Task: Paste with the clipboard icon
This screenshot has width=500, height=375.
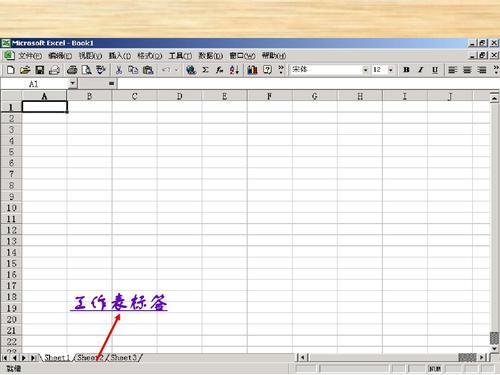Action: click(x=148, y=70)
